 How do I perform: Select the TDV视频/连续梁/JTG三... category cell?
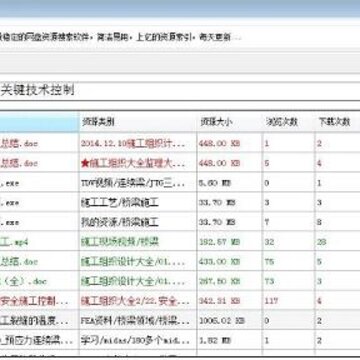tap(138, 183)
